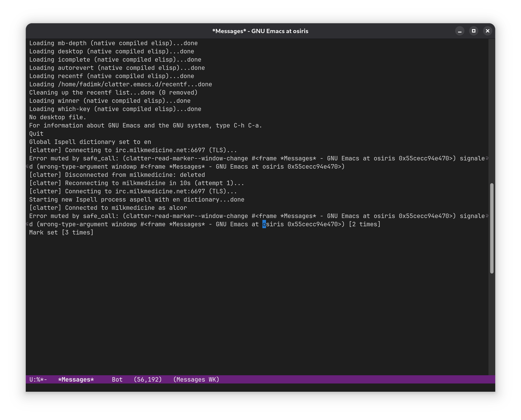The image size is (521, 420).
Task: Click the highlighted cursor on 'osiris'
Action: click(264, 224)
